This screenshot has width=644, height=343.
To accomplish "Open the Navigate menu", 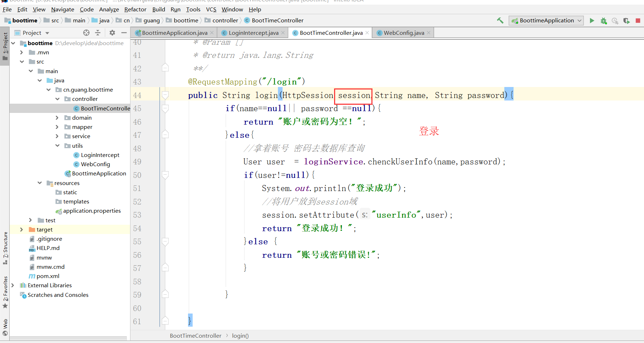I will point(63,9).
